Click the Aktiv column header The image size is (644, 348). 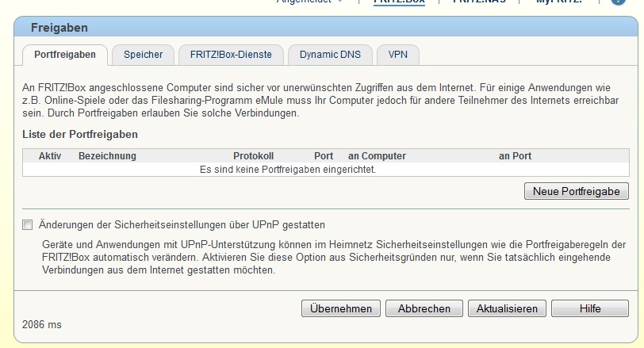pos(50,156)
